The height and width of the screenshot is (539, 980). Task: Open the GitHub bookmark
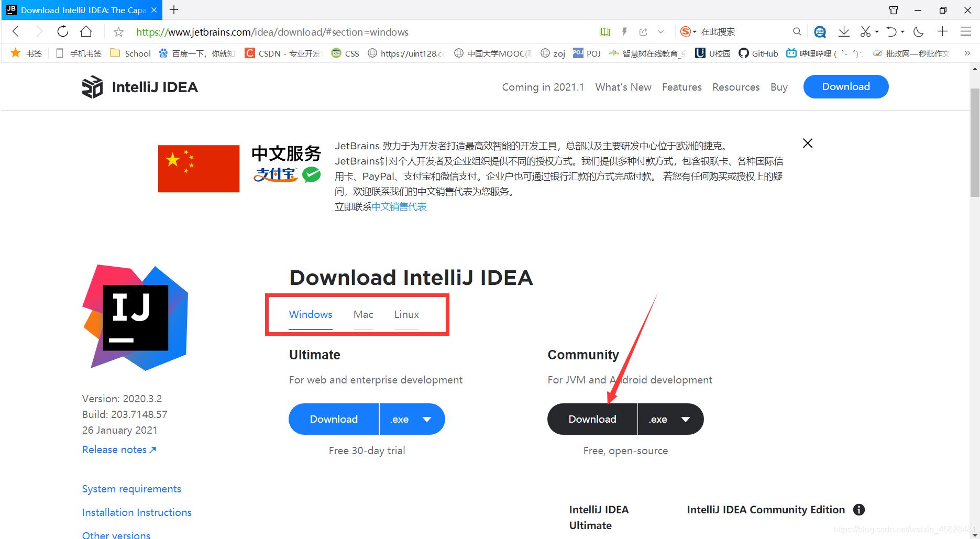[758, 53]
